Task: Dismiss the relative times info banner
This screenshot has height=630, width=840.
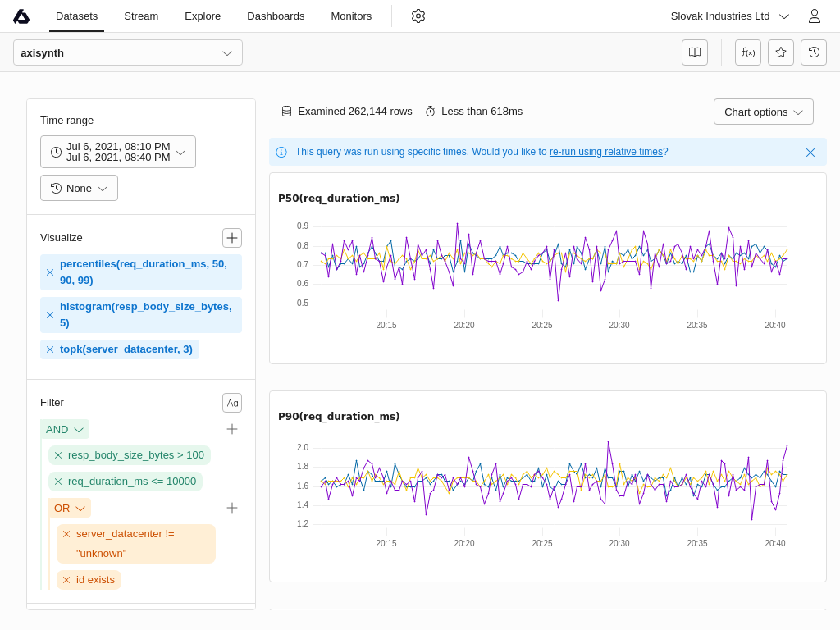Action: pyautogui.click(x=810, y=153)
